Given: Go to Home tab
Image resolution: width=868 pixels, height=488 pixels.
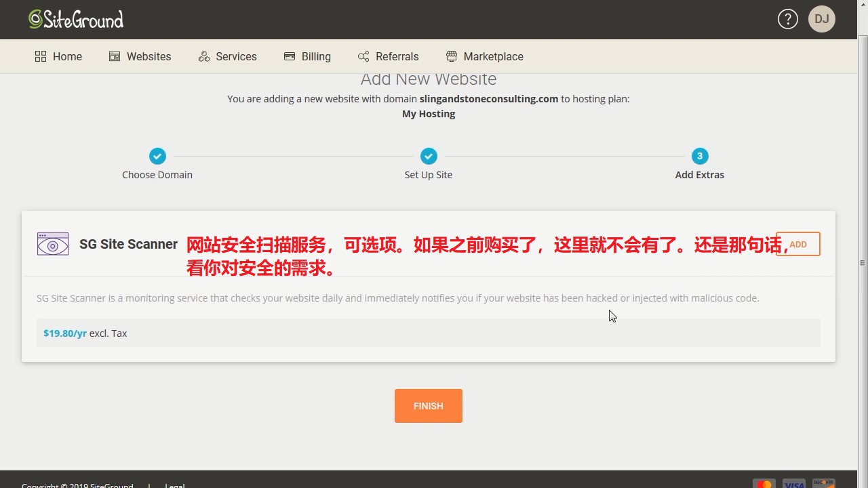Looking at the screenshot, I should 58,56.
